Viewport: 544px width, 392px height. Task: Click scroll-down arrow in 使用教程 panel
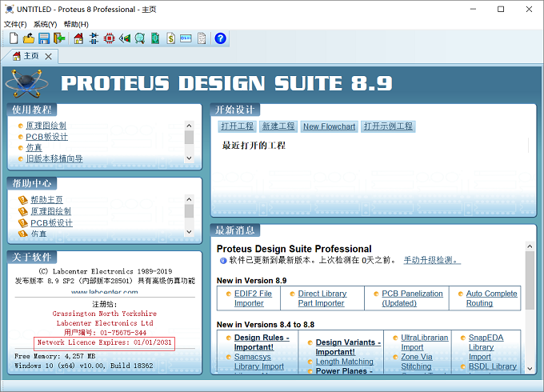(189, 158)
